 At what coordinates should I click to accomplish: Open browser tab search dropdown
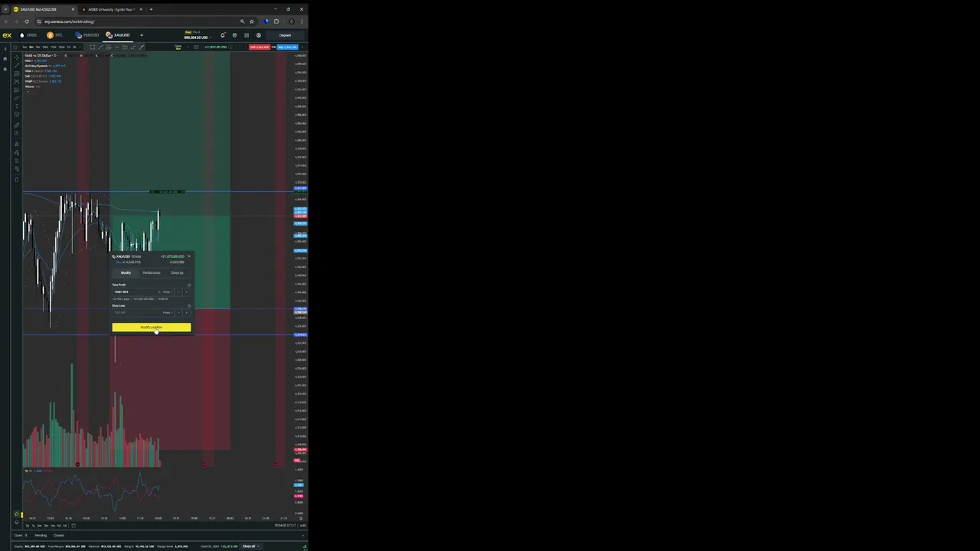[x=5, y=9]
